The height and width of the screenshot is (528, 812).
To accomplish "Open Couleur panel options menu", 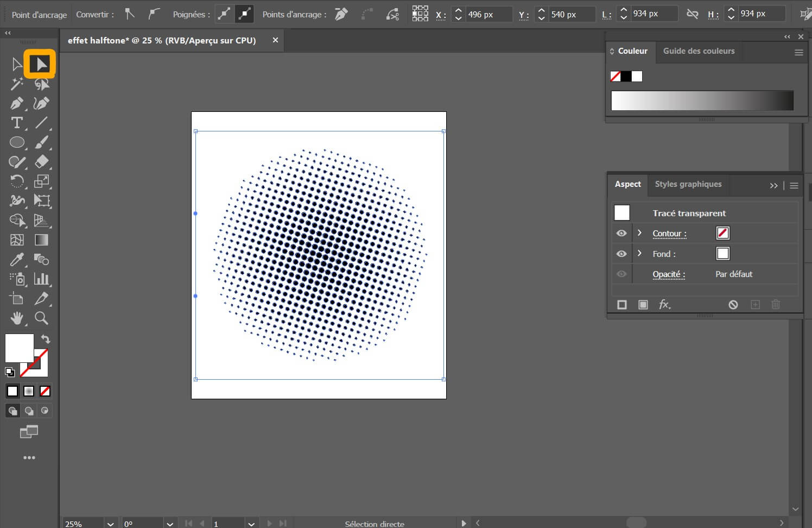I will (x=798, y=53).
